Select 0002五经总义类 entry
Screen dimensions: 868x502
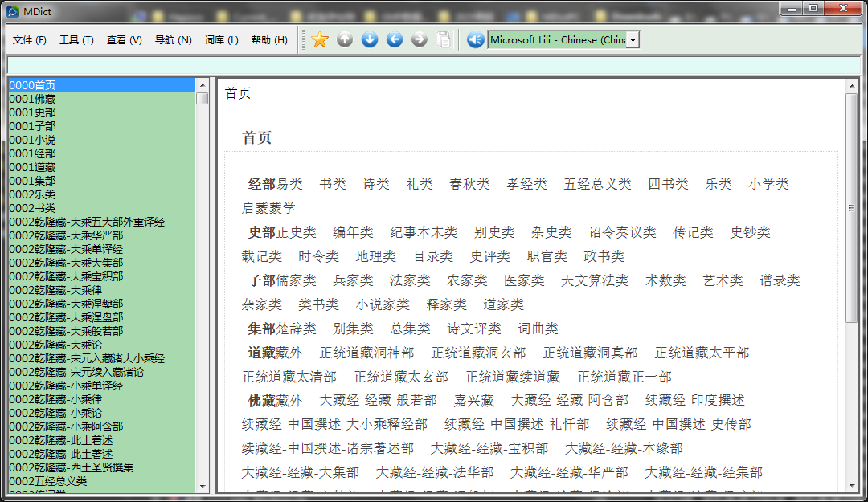101,481
